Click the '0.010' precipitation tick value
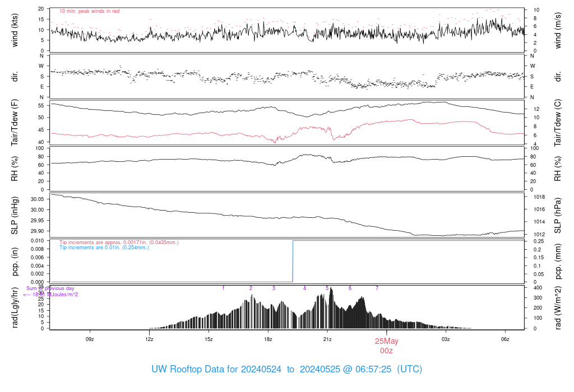 coord(38,241)
